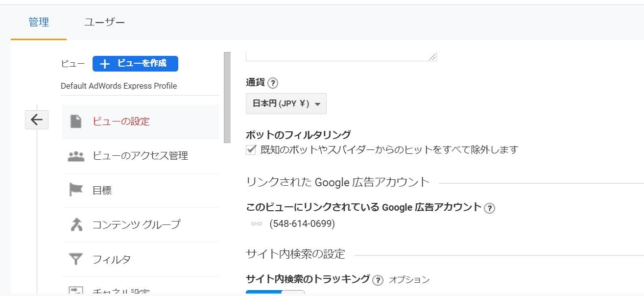Click the linked account (548-614-0699)
Viewport: 644px width, 296px height.
pyautogui.click(x=302, y=224)
